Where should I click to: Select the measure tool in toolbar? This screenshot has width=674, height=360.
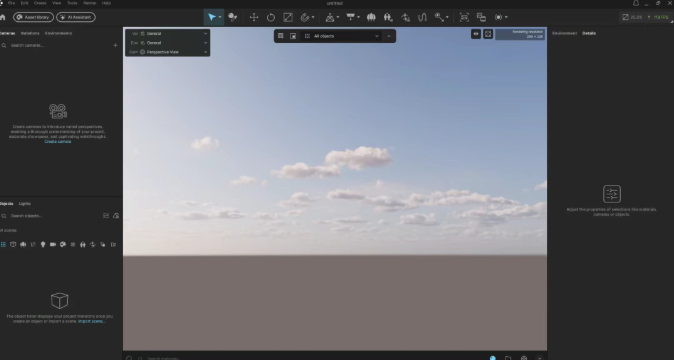(439, 17)
